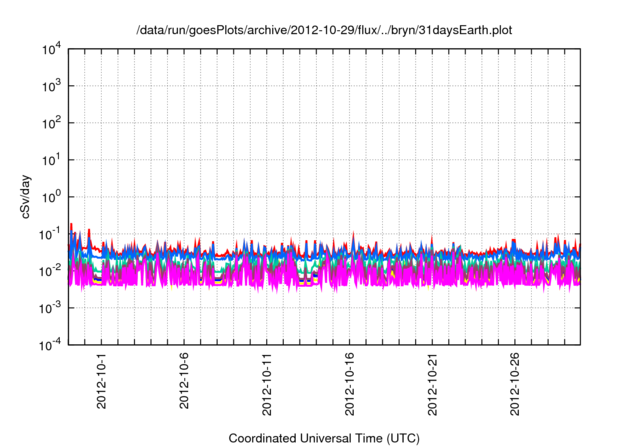This screenshot has height=448, width=640.
Task: Click the 10^1 y-axis tick label
Action: coord(51,160)
